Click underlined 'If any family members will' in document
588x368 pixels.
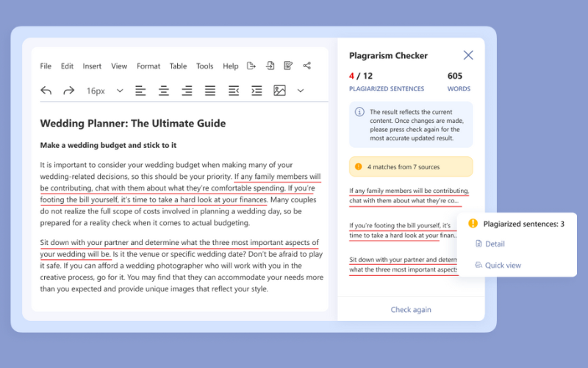pos(278,177)
